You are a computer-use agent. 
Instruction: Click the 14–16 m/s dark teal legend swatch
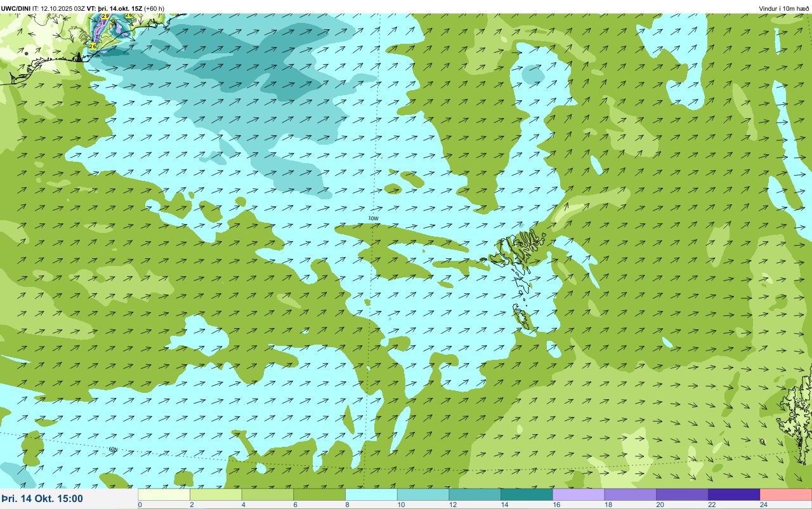527,494
